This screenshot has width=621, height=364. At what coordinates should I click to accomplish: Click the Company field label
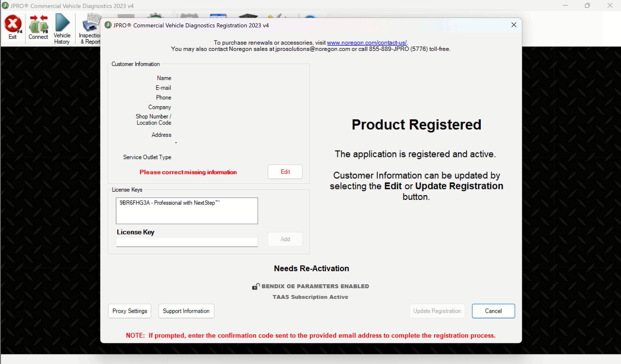tap(160, 107)
